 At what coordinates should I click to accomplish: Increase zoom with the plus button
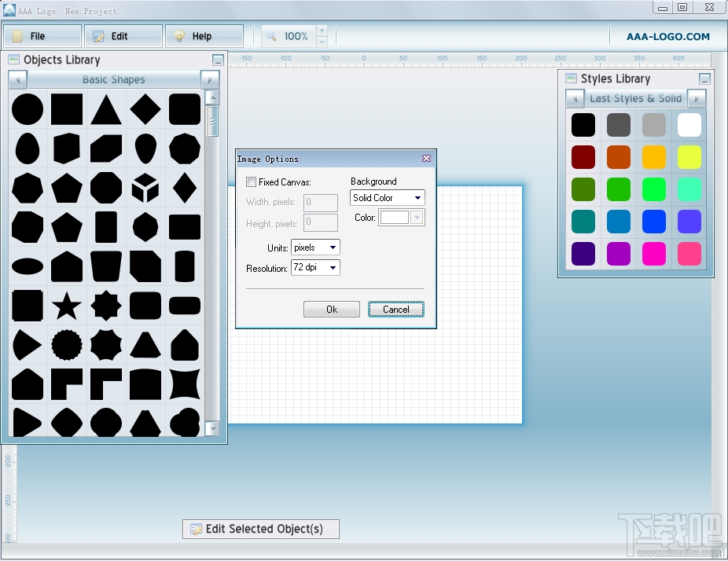[322, 31]
